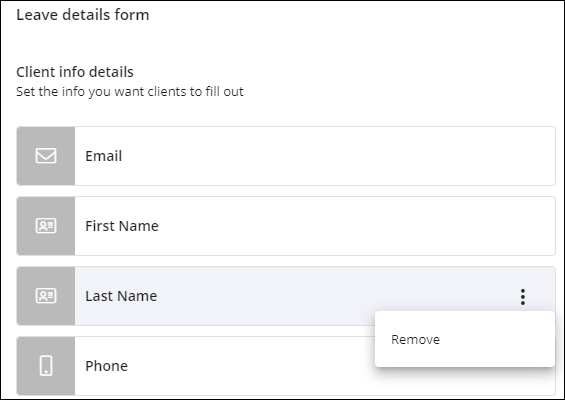Choose Remove from the popup menu
Viewport: 565px width, 400px height.
tap(415, 339)
